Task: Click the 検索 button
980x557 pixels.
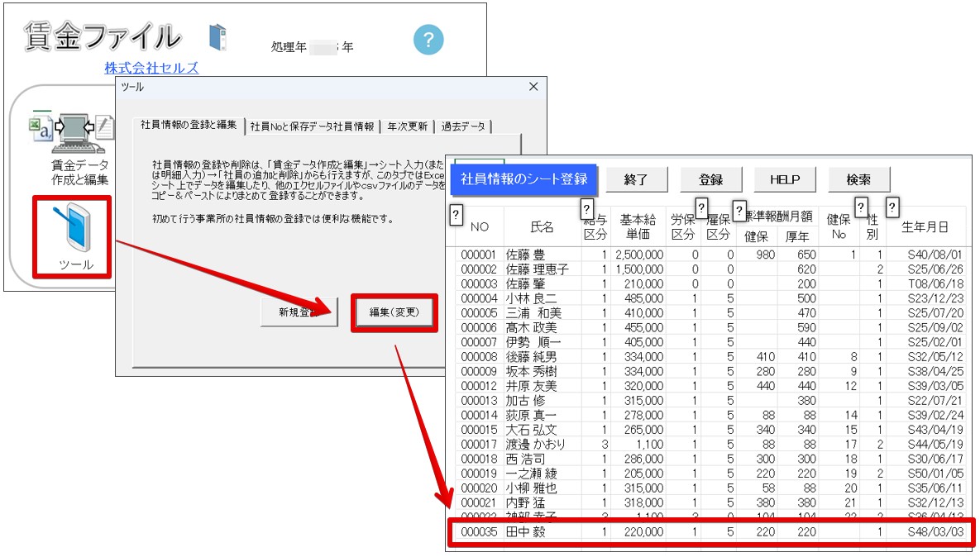Action: [858, 180]
